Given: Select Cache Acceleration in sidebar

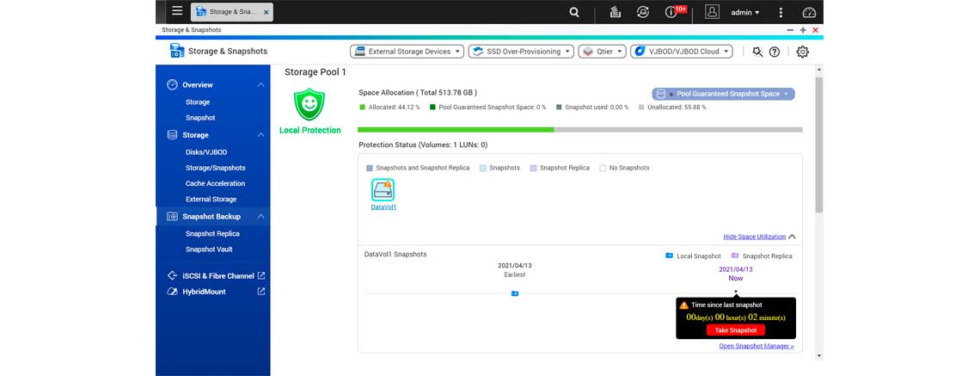Looking at the screenshot, I should [x=215, y=183].
